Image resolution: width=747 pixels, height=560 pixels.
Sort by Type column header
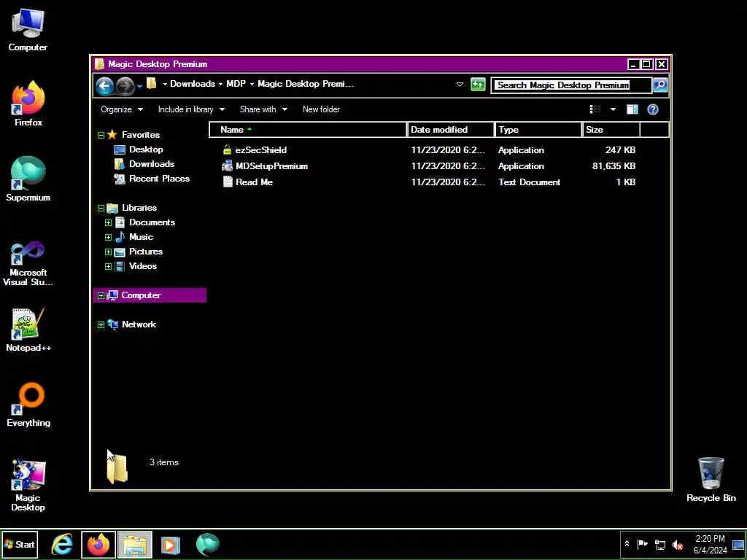coord(538,130)
